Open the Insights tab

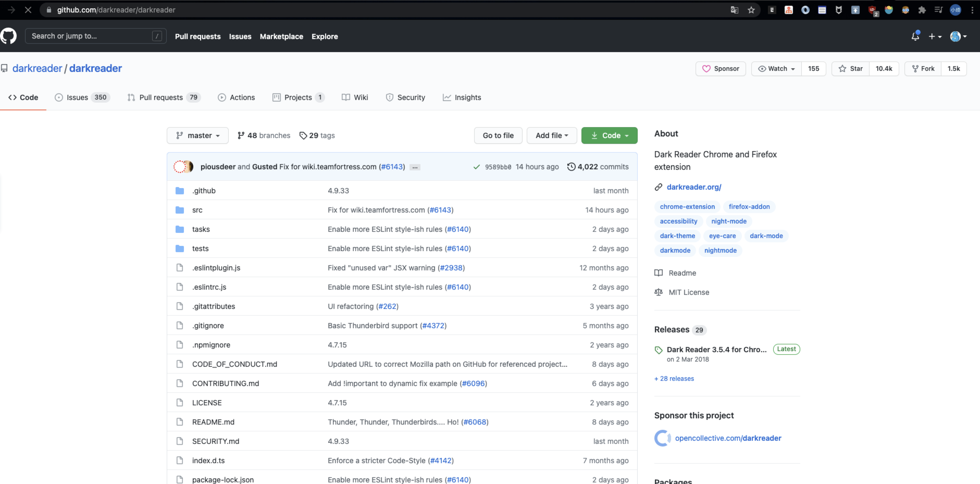click(462, 97)
